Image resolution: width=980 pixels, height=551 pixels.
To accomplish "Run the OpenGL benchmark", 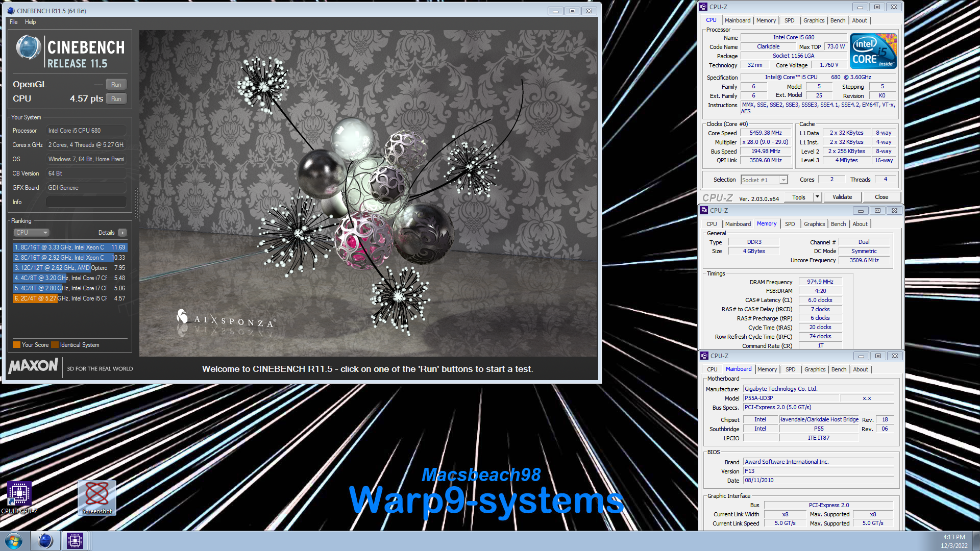I will [116, 85].
